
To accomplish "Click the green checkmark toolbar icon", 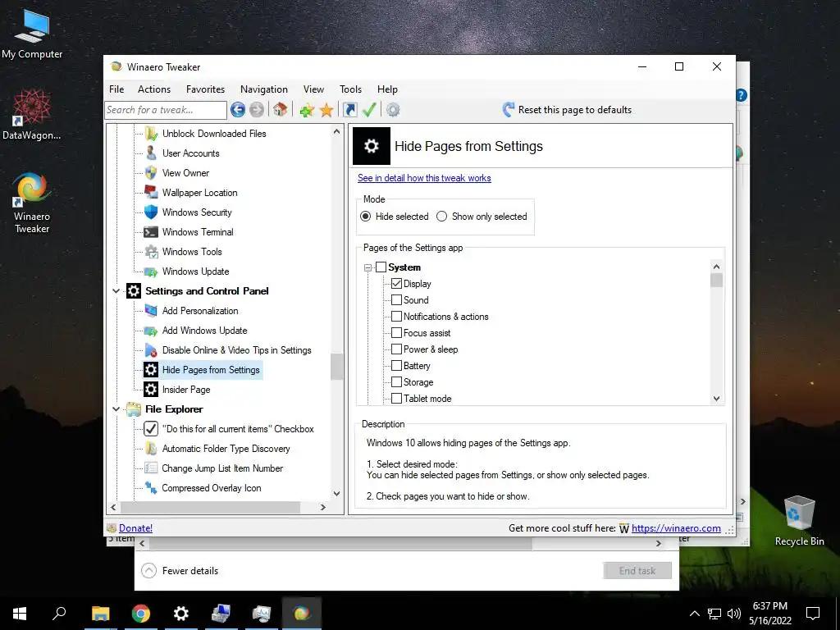I will tap(369, 110).
